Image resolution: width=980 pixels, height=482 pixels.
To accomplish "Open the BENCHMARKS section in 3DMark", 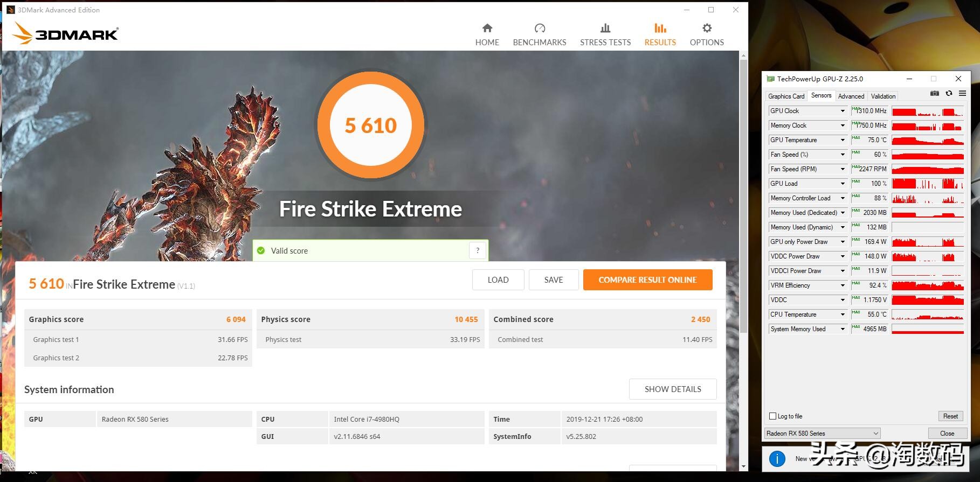I will tap(540, 34).
